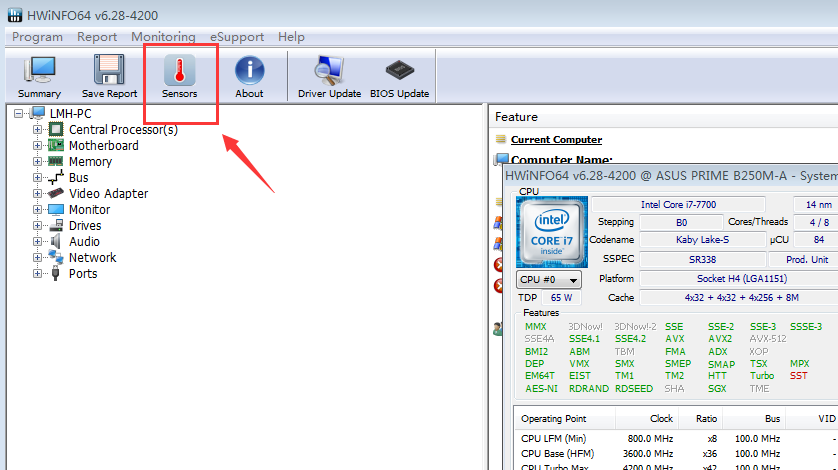
Task: Launch Driver Update tool
Action: [x=329, y=76]
